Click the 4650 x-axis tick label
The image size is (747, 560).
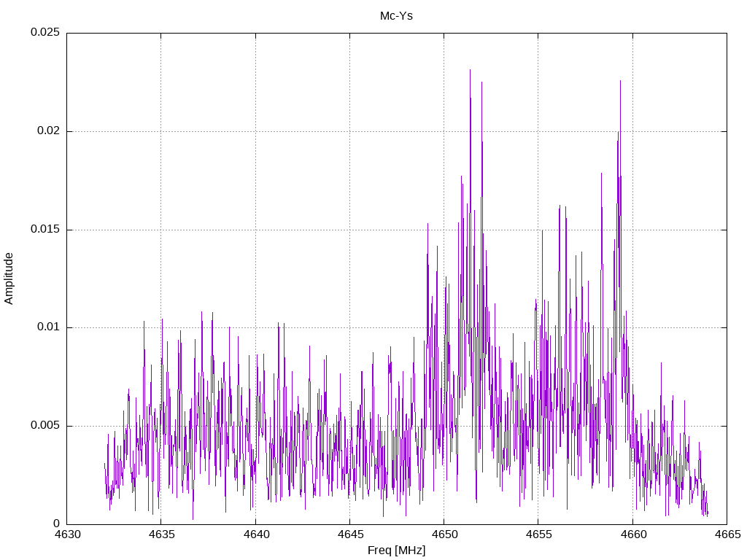pos(444,534)
